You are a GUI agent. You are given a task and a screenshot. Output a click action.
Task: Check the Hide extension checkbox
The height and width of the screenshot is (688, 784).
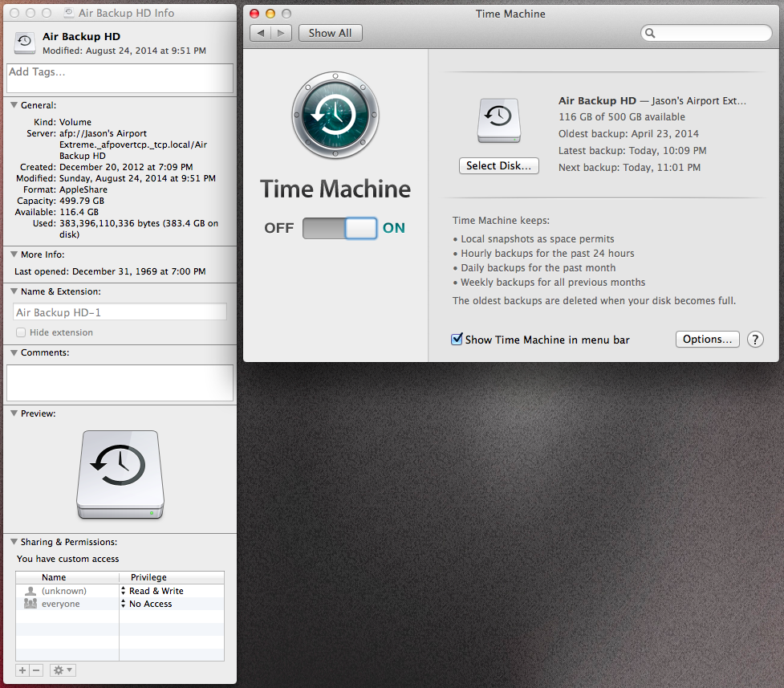pos(21,332)
